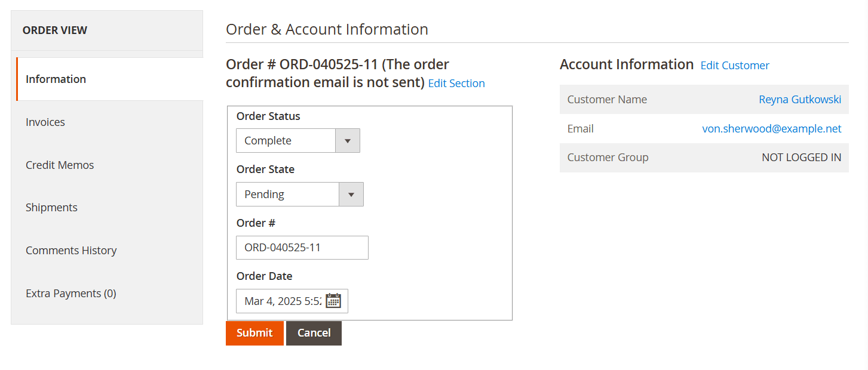View the Comments History tab

tap(71, 251)
